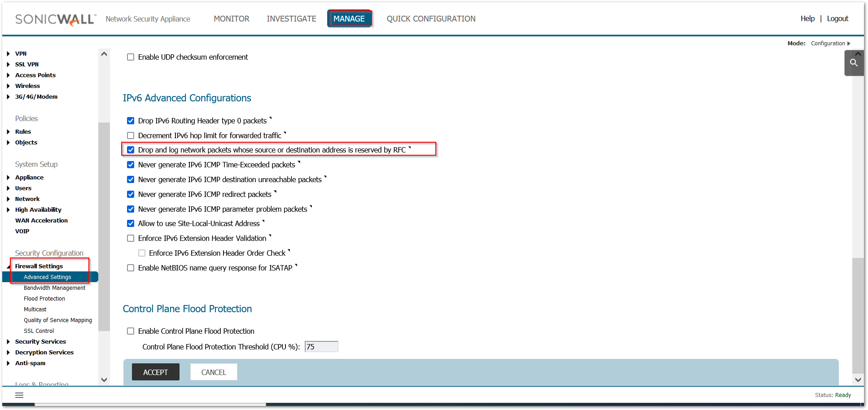Select the MANAGE tab

tap(349, 19)
